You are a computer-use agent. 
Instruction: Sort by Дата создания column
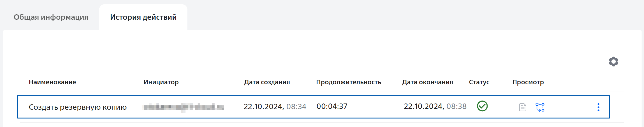pos(267,82)
